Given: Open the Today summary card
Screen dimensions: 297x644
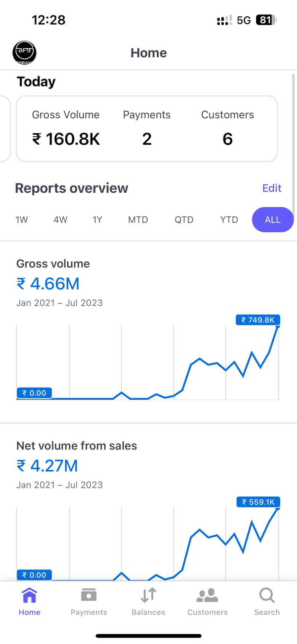Looking at the screenshot, I should coord(147,129).
